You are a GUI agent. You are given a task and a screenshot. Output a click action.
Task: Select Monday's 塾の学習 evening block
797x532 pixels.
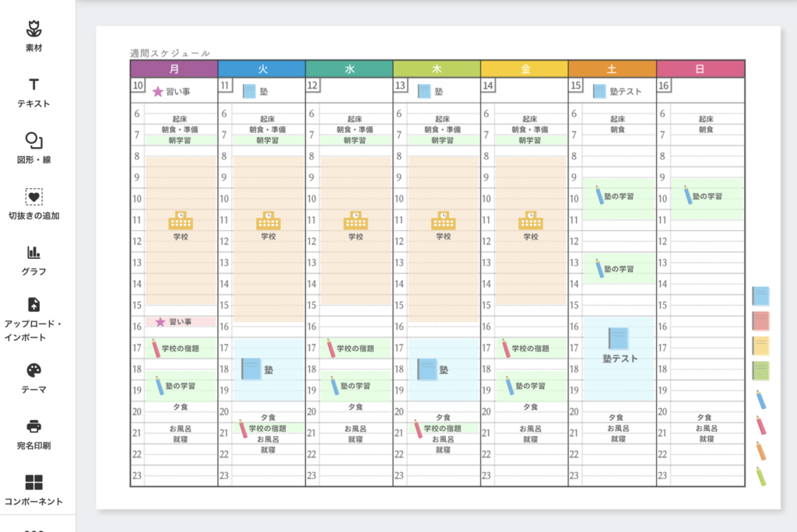[x=181, y=386]
